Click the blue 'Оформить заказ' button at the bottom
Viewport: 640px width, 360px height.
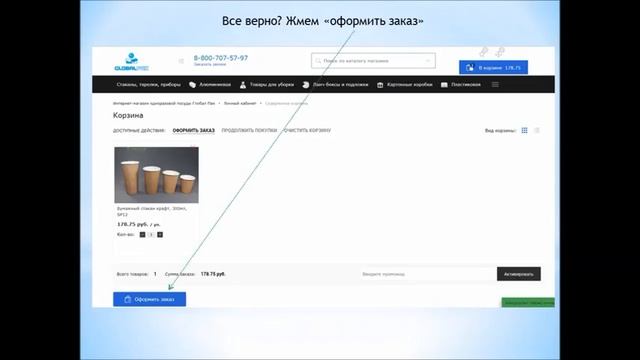point(149,299)
